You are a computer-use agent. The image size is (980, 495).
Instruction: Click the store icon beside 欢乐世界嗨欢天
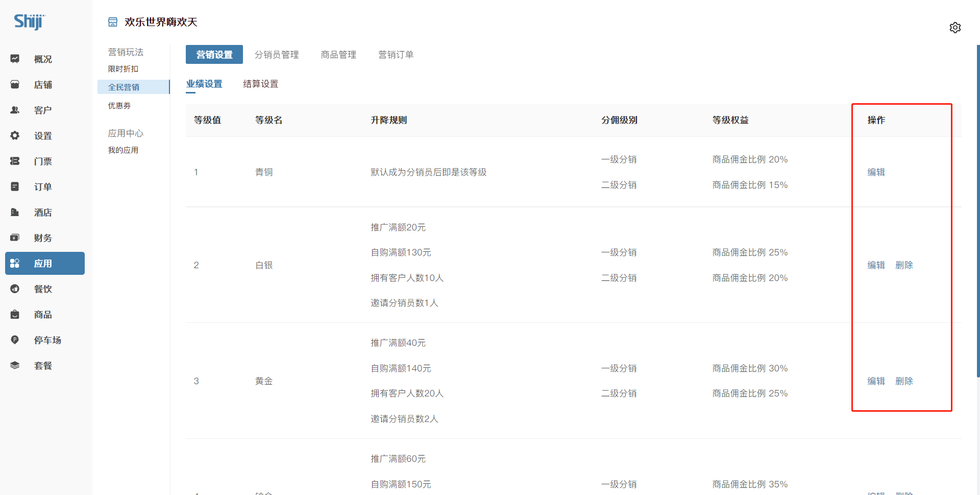point(113,22)
